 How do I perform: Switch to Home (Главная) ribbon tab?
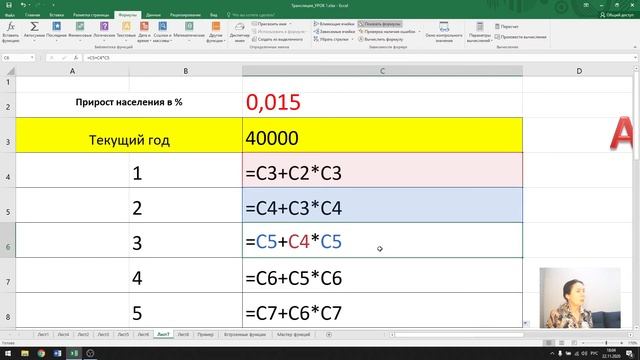tap(32, 15)
